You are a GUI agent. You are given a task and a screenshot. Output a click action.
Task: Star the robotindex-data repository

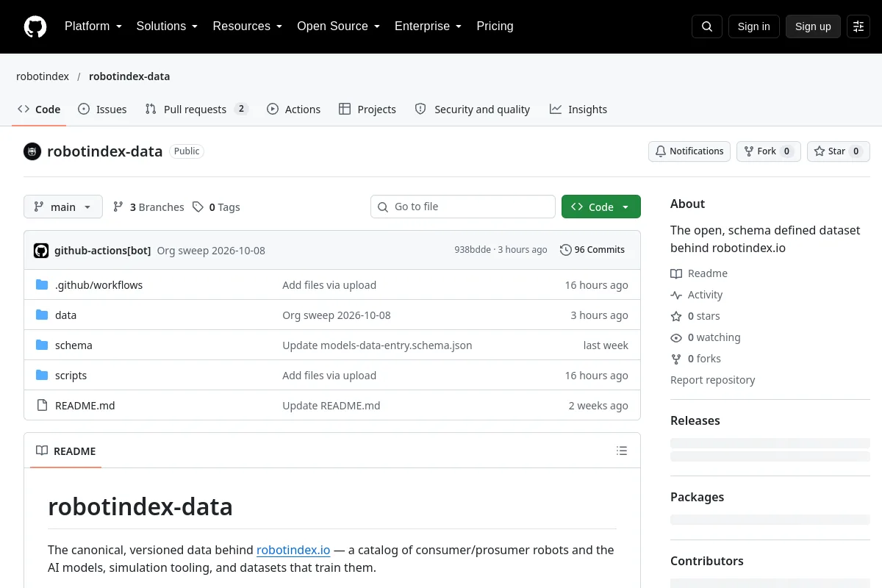(839, 151)
